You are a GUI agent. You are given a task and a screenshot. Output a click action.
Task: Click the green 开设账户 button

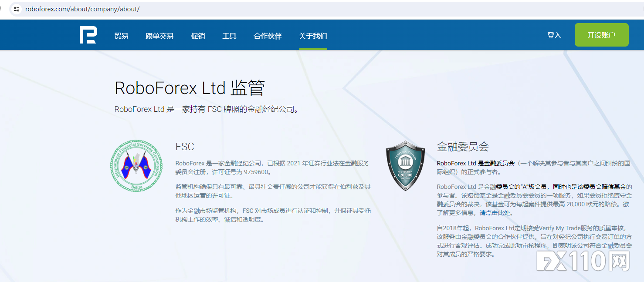click(x=601, y=35)
